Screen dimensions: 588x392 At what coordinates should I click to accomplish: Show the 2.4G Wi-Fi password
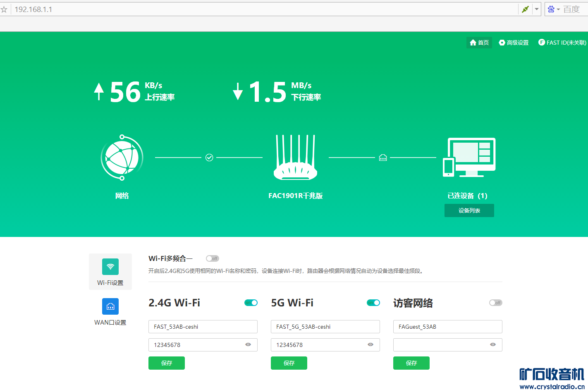pyautogui.click(x=248, y=344)
